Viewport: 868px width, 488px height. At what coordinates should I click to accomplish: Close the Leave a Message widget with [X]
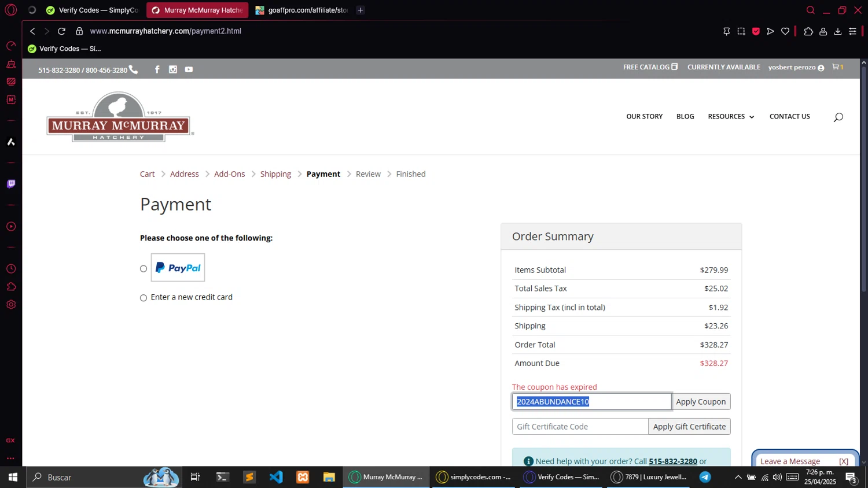[844, 461]
